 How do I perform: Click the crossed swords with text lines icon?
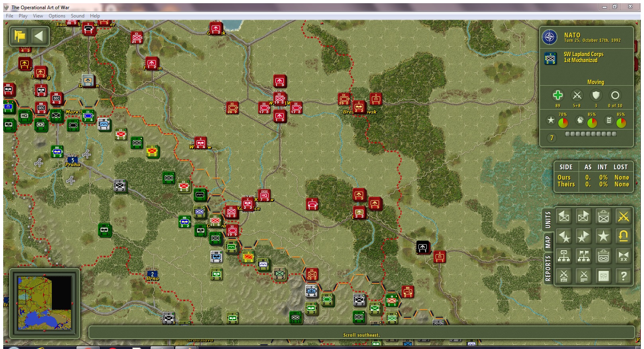[583, 276]
